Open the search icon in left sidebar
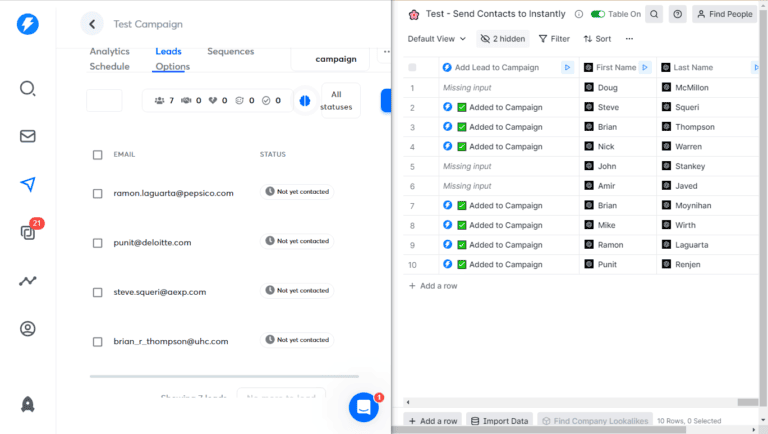This screenshot has width=768, height=434. click(28, 88)
